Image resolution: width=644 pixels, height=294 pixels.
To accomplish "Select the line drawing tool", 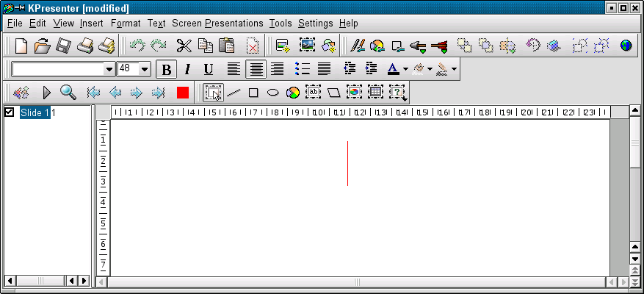I will tap(234, 93).
